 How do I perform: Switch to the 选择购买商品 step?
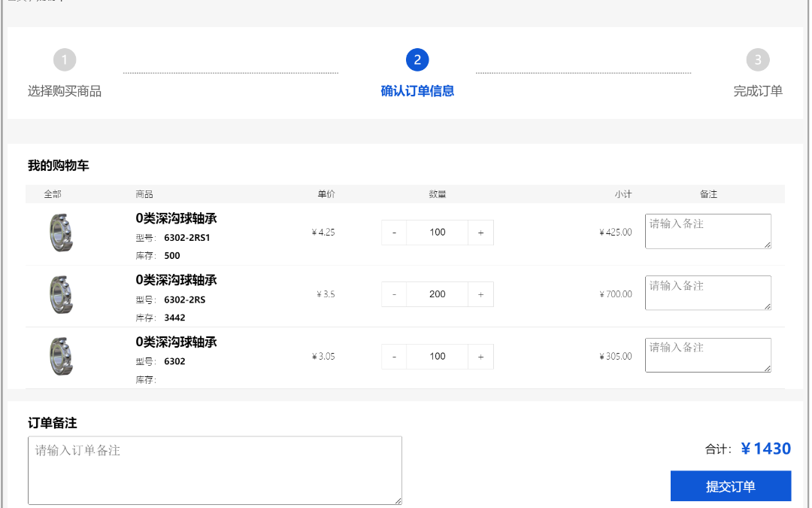(x=66, y=90)
